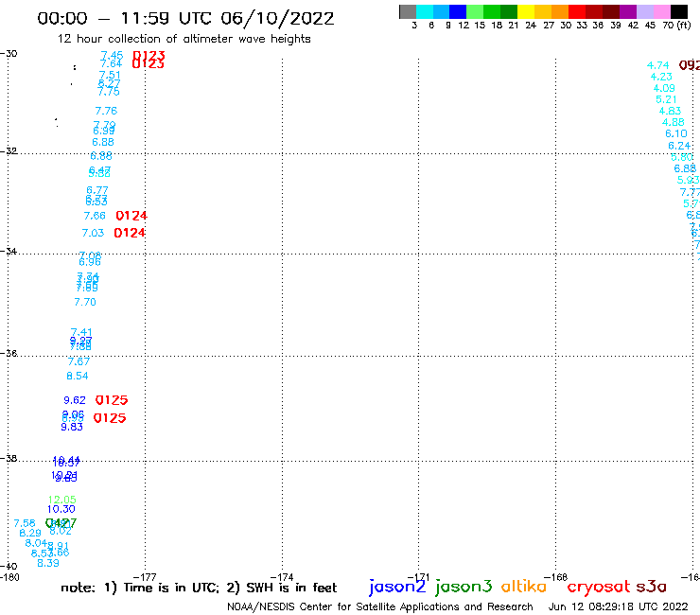Click the '12 hour collection of altimeter wave heights' subtitle
This screenshot has height=615, width=700.
[184, 39]
